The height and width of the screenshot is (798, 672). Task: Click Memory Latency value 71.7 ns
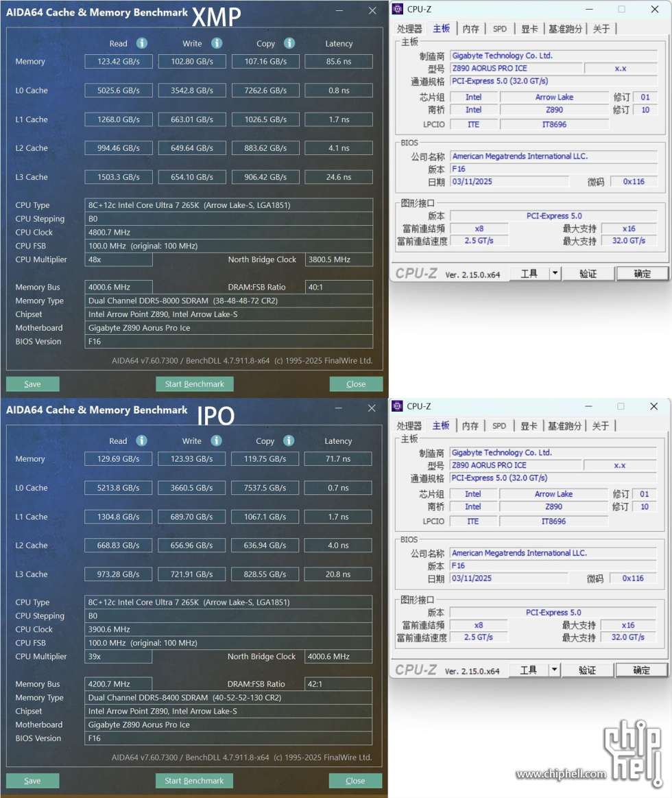(338, 459)
